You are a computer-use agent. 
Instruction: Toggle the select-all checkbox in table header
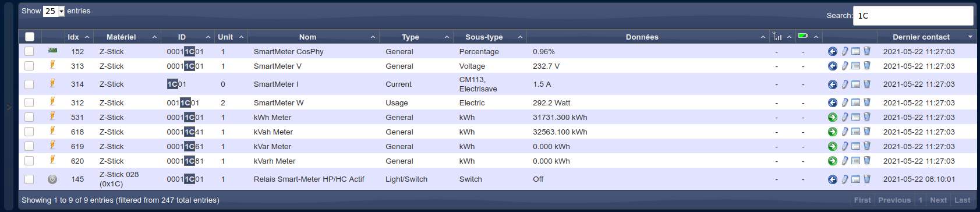click(30, 37)
